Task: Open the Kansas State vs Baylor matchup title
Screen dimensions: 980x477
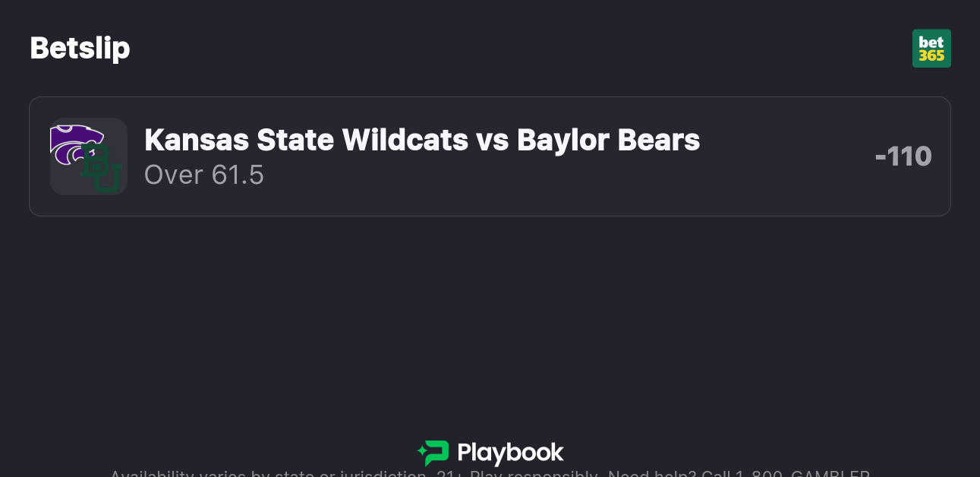Action: point(421,140)
